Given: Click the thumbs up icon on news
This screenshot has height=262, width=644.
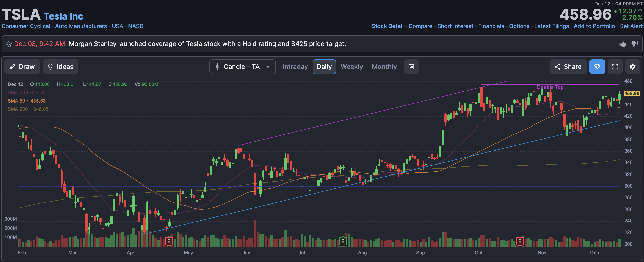Looking at the screenshot, I should (622, 44).
